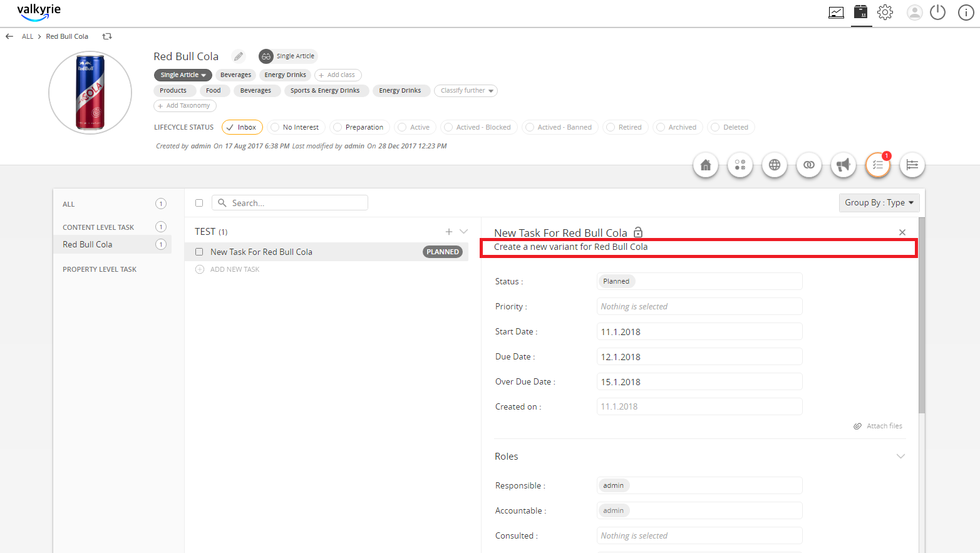The image size is (980, 553).
Task: Select the Actived - Banned lifecycle status
Action: (x=560, y=127)
